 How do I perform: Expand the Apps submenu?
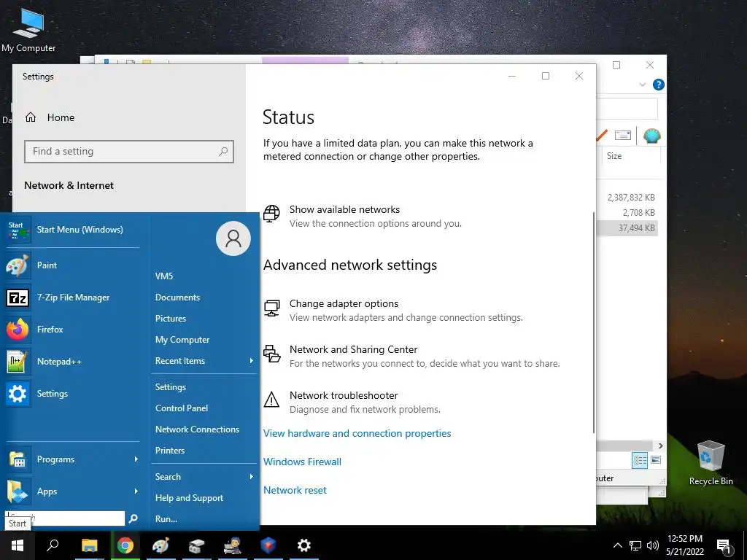coord(71,491)
